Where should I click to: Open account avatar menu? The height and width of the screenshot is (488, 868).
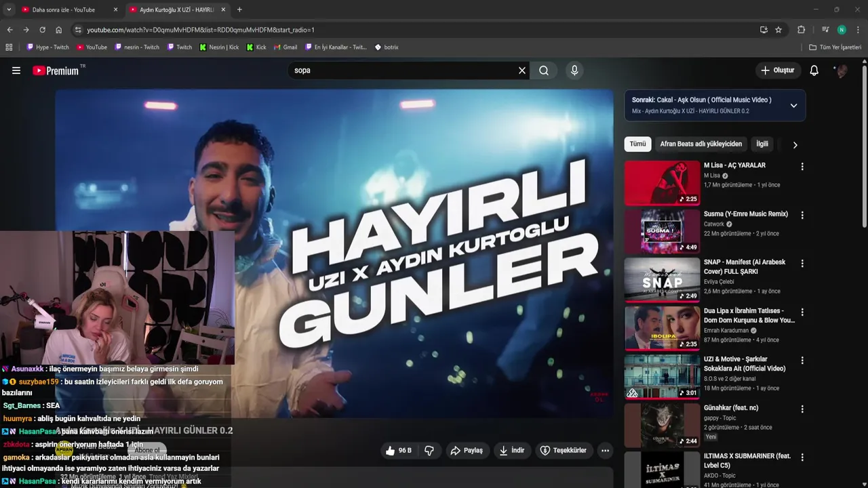pyautogui.click(x=841, y=70)
